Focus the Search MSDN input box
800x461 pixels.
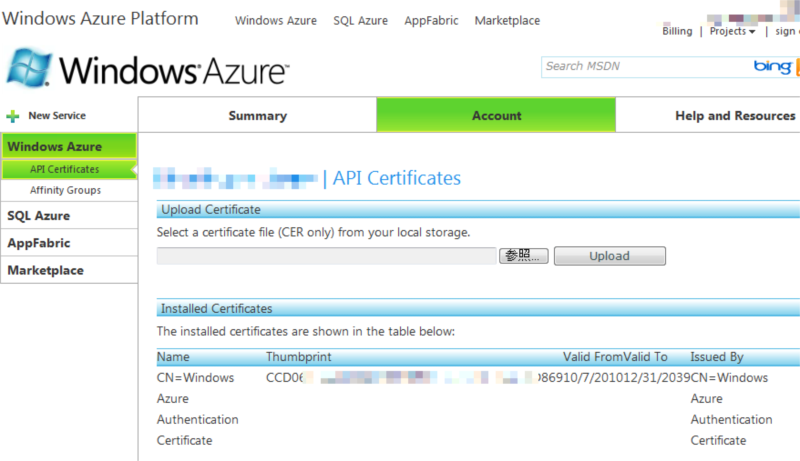tap(644, 66)
